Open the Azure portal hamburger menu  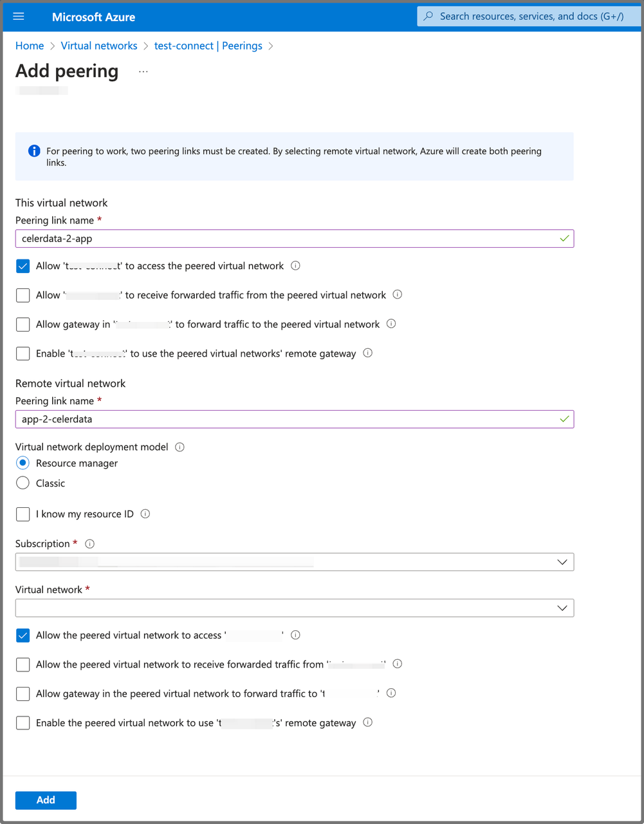(18, 17)
